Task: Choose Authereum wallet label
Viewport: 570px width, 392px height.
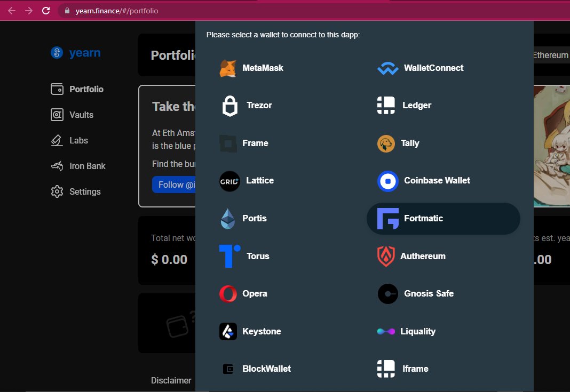Action: pyautogui.click(x=423, y=257)
